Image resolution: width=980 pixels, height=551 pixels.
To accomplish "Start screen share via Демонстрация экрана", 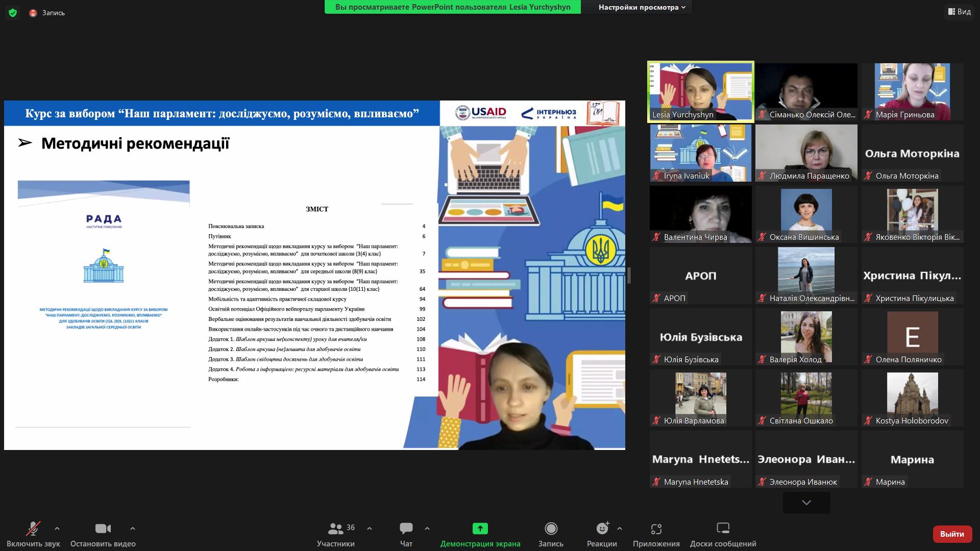I will click(x=480, y=534).
